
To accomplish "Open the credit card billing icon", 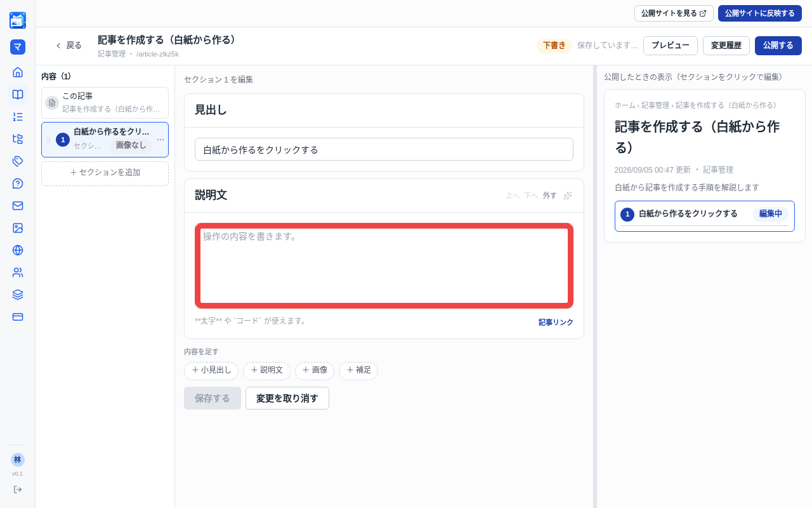I will pyautogui.click(x=18, y=317).
